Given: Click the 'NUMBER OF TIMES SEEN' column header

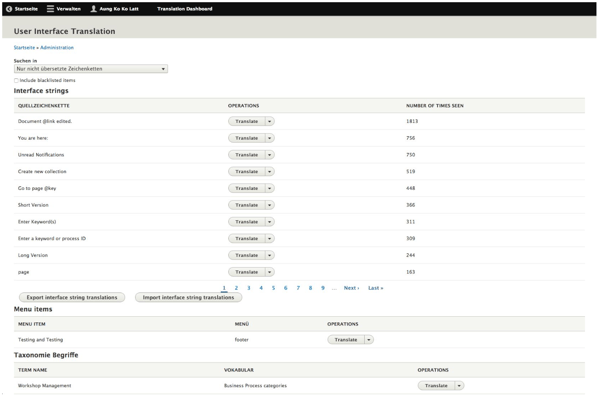Looking at the screenshot, I should coord(435,106).
